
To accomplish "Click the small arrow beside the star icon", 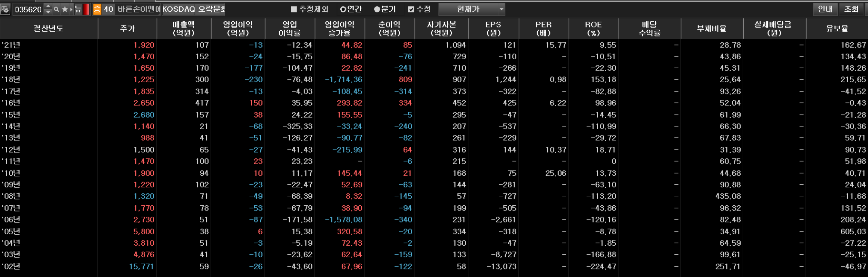I will (71, 9).
